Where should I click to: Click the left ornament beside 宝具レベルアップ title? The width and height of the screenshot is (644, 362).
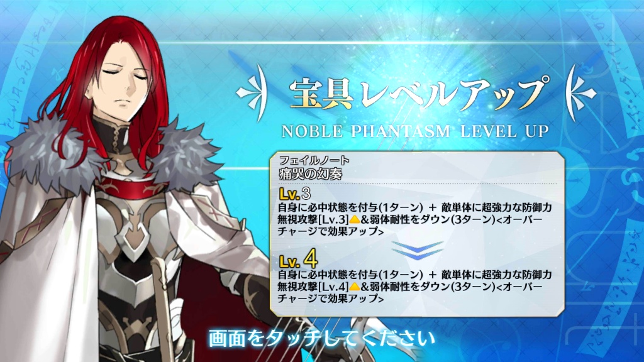pos(253,93)
